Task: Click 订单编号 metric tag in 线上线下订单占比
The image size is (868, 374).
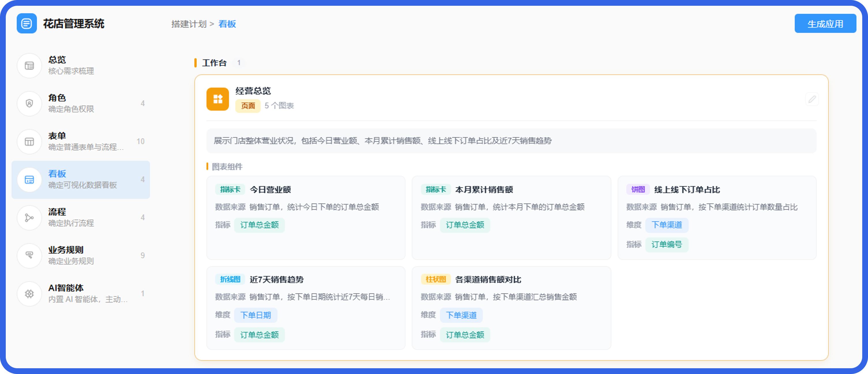Action: (666, 244)
